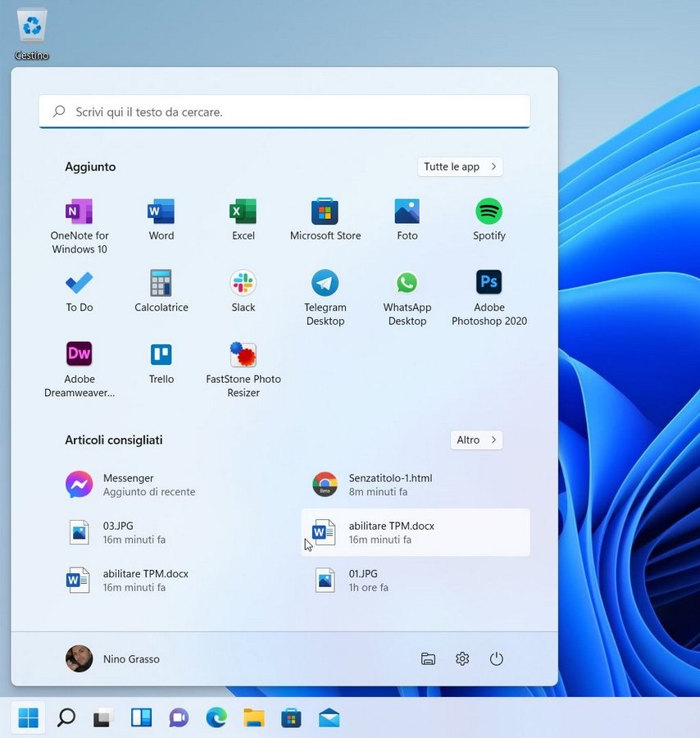Open Telegram Desktop app
700x738 pixels.
325,284
